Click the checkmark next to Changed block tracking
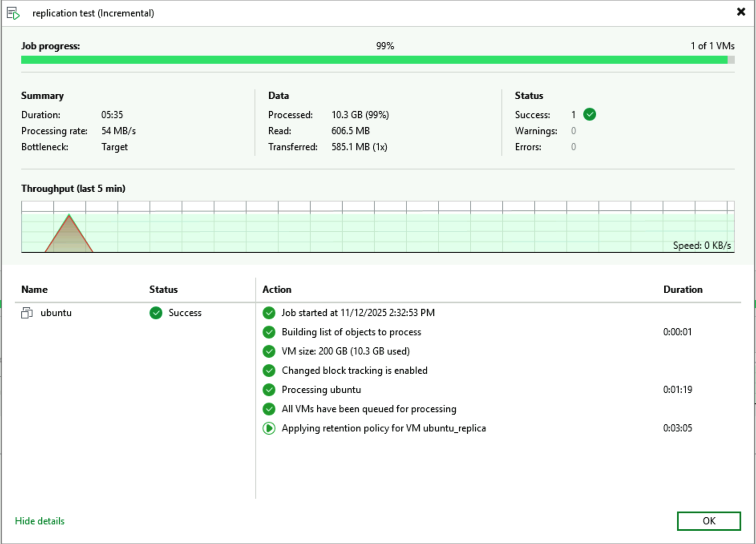756x544 pixels. click(x=269, y=371)
